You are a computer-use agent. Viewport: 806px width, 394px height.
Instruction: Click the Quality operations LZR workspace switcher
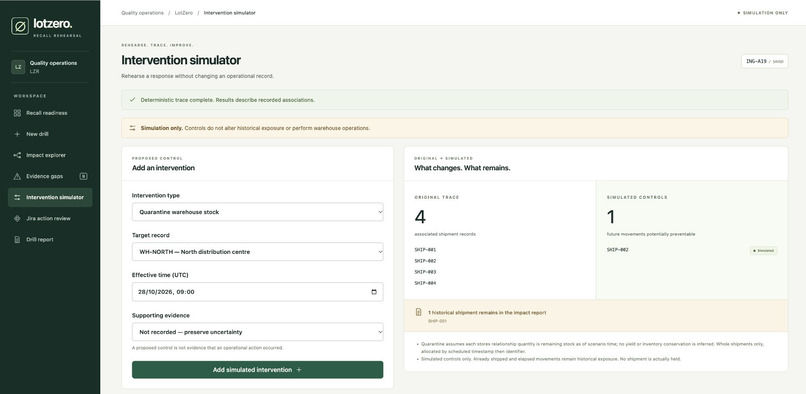click(x=50, y=67)
